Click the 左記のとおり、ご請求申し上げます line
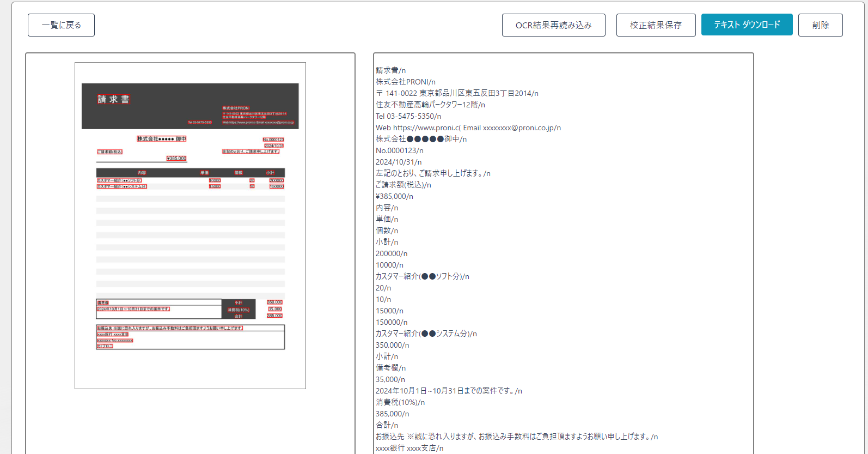 tap(433, 173)
